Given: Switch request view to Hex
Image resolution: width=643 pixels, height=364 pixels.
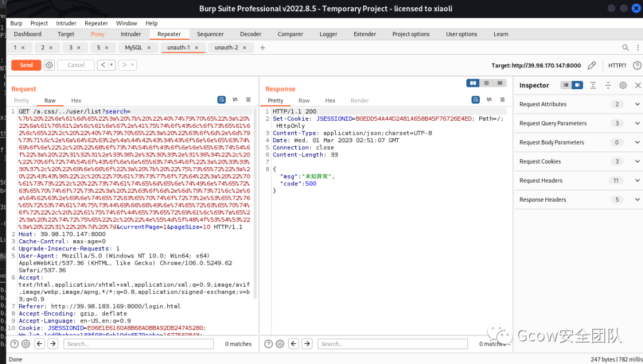Looking at the screenshot, I should pyautogui.click(x=76, y=101).
